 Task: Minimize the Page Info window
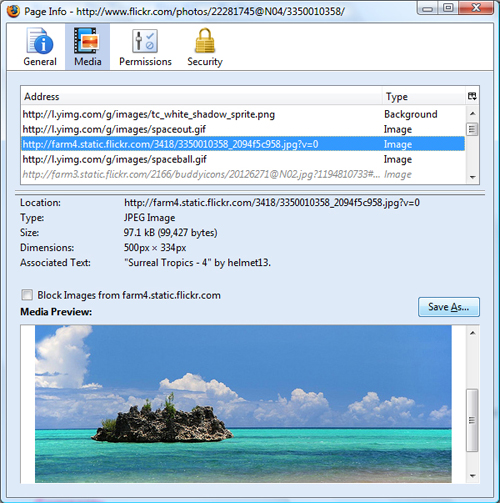428,8
